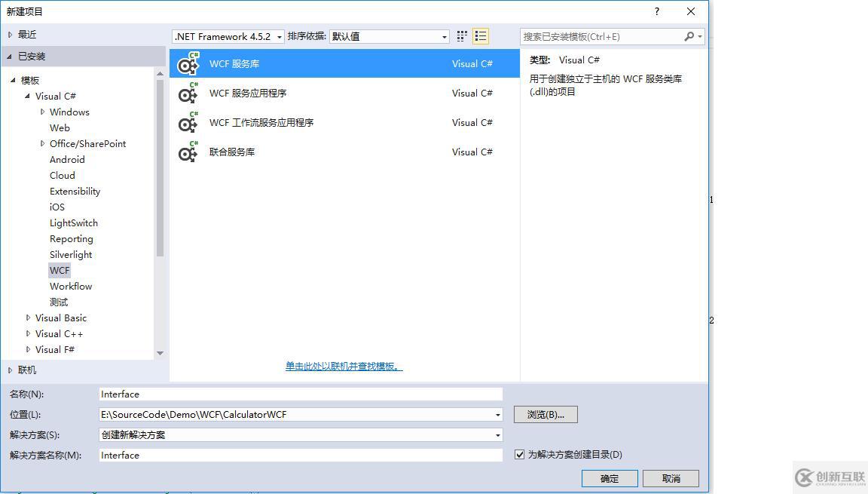Click the search magnifier icon
Image resolution: width=868 pixels, height=494 pixels.
tap(689, 36)
